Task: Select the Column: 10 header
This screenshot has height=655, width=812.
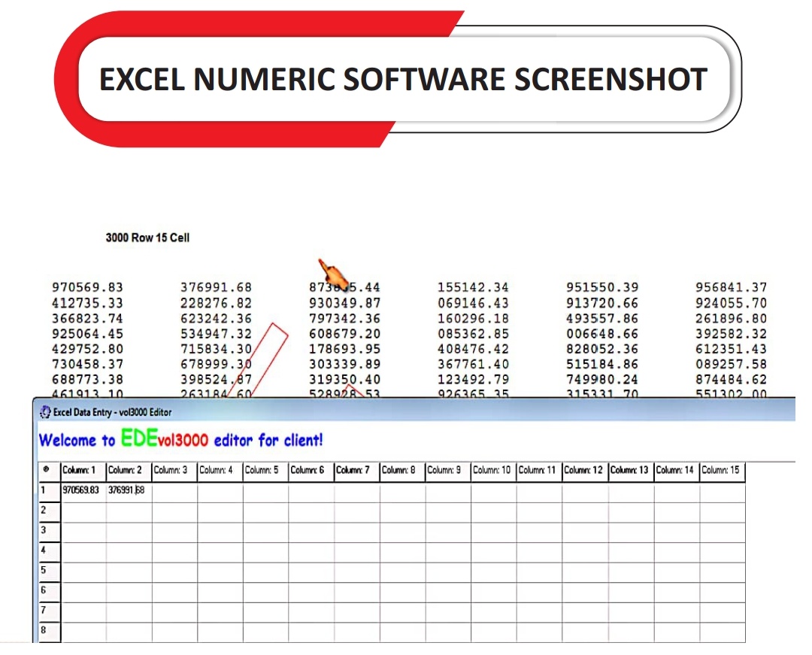Action: [x=493, y=470]
